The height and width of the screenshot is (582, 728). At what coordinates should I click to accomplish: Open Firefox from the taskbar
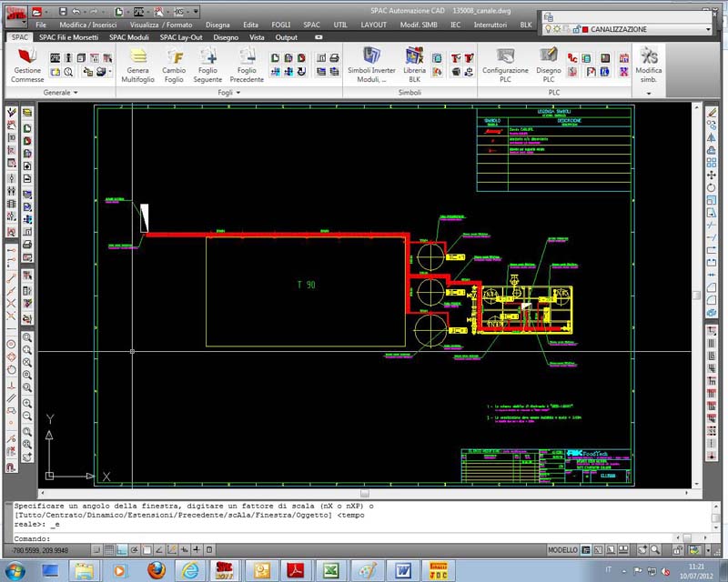(156, 570)
